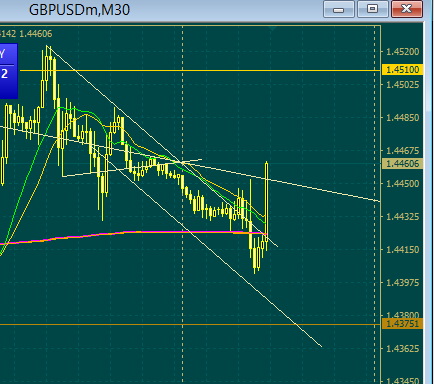Screen dimensions: 434x384
Task: Select the magenta moving average line
Action: 133,232
